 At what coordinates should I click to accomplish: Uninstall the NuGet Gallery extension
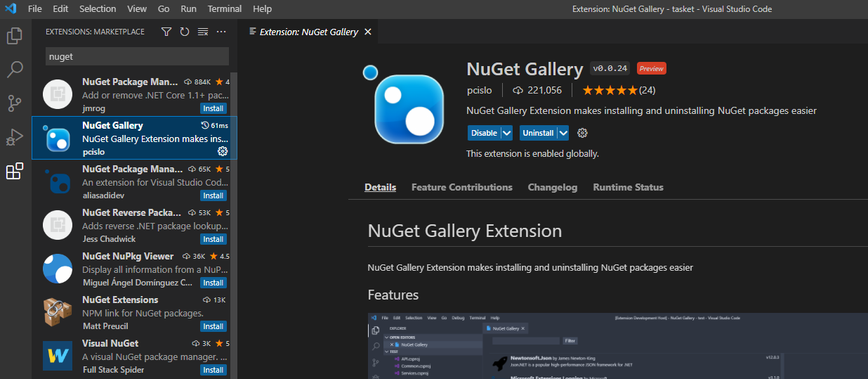[x=538, y=133]
